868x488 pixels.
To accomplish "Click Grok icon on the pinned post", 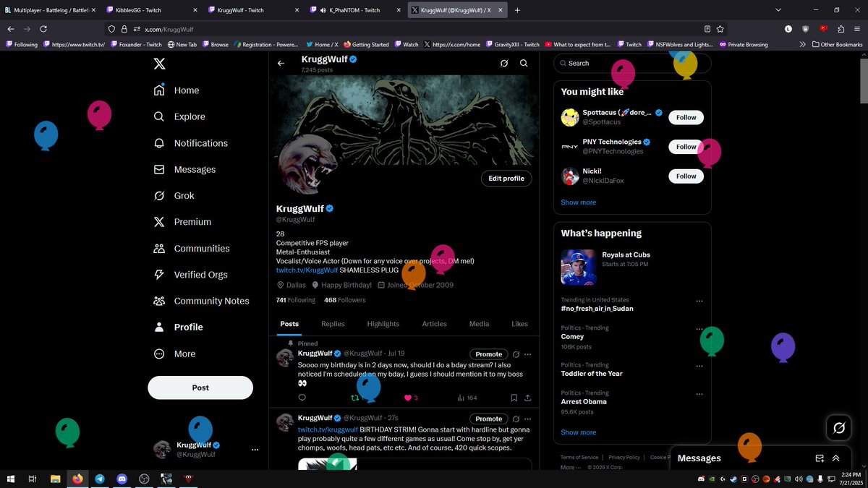I will (516, 354).
